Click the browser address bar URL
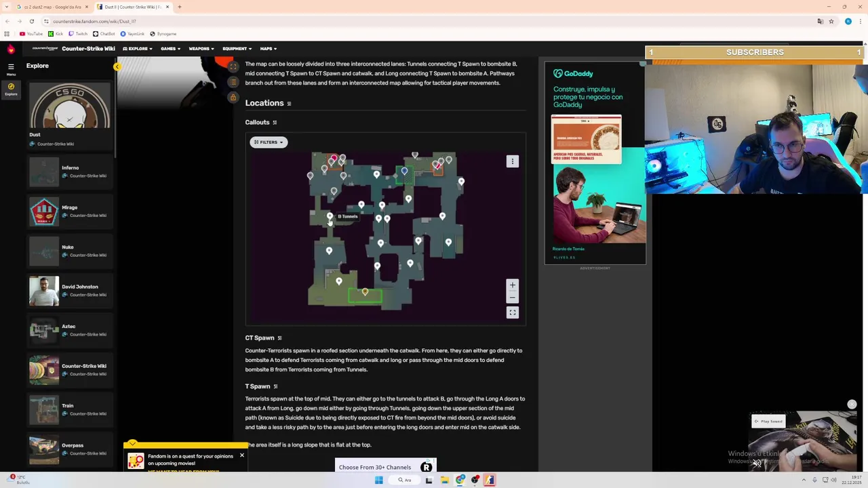This screenshot has height=488, width=868. (x=95, y=21)
